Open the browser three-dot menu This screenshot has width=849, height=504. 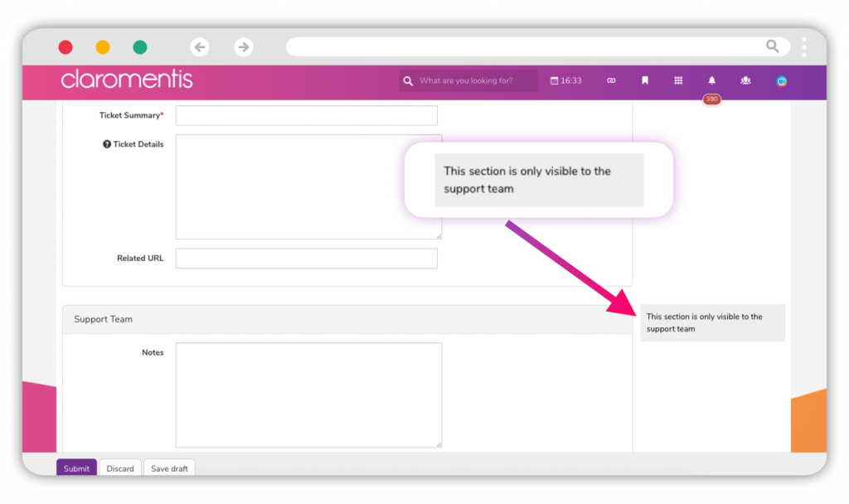pyautogui.click(x=803, y=47)
